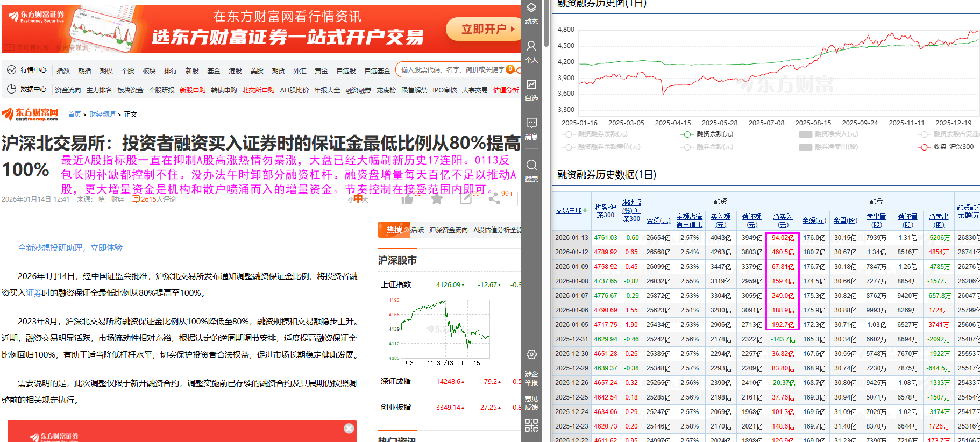The image size is (980, 442).
Task: Click the 立即开户 banner button
Action: 484,29
